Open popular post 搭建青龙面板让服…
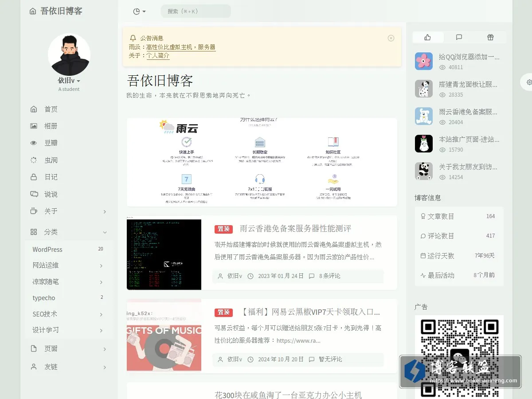This screenshot has height=399, width=532. [468, 84]
